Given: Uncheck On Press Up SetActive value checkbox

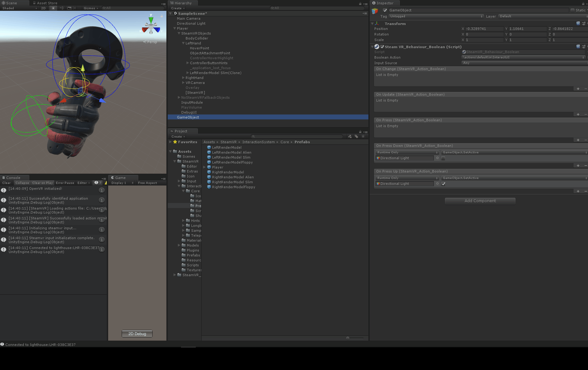Looking at the screenshot, I should (x=443, y=184).
